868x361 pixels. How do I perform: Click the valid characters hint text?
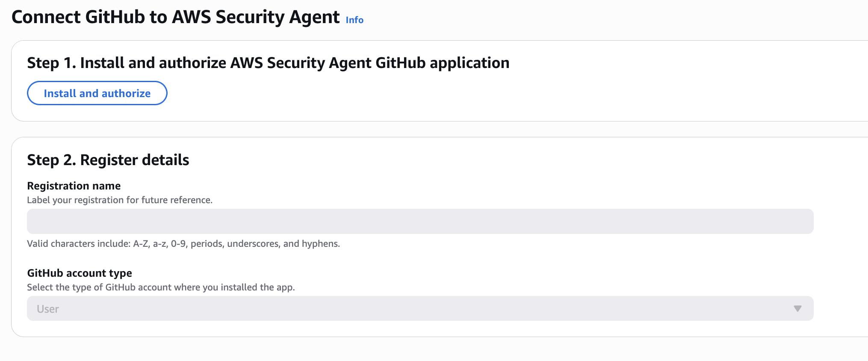click(183, 244)
